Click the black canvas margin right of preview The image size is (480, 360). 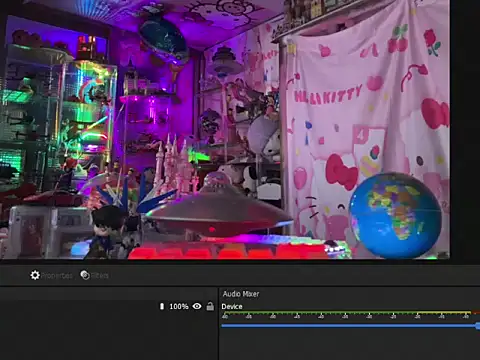pos(465,129)
